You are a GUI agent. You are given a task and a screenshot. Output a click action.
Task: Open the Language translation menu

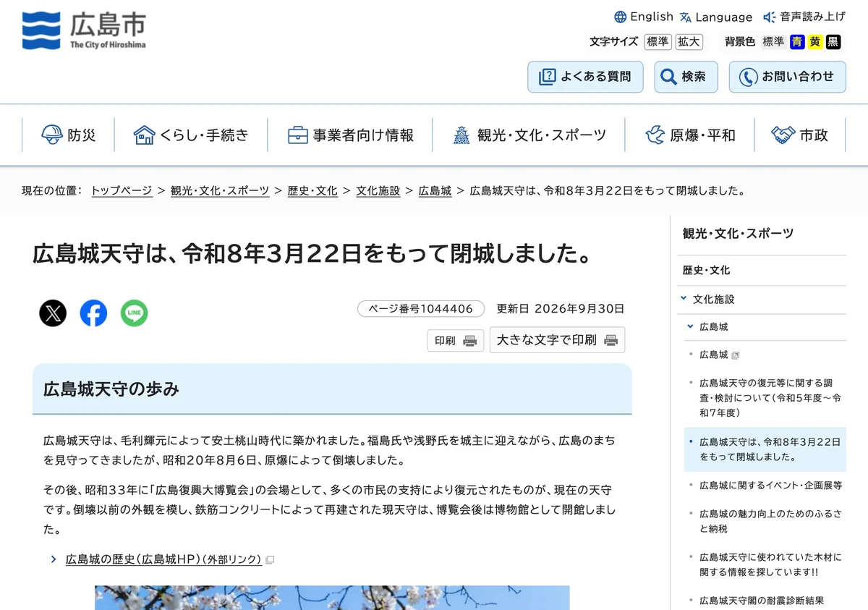coord(716,17)
